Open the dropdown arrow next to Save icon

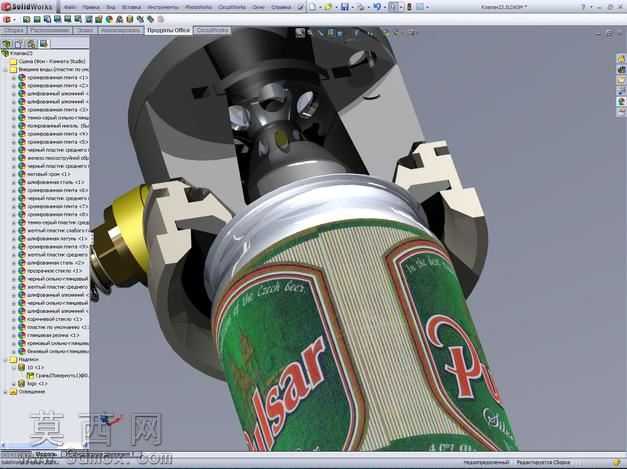point(352,7)
